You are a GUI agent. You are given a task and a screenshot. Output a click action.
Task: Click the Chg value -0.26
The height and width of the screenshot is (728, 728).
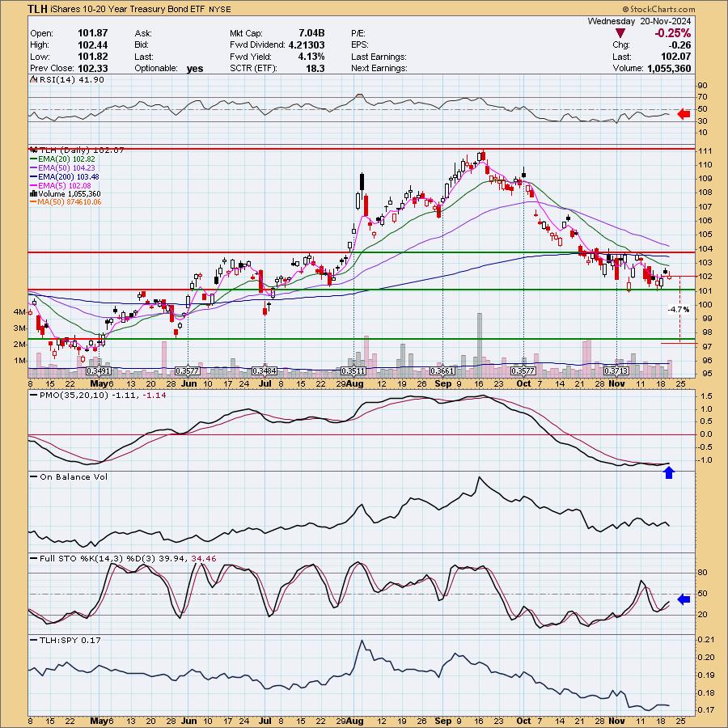click(679, 45)
